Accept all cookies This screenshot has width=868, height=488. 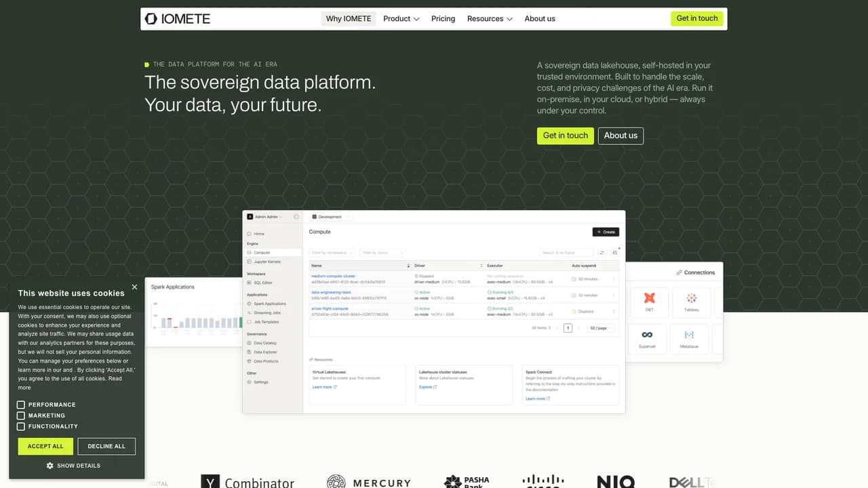[45, 446]
